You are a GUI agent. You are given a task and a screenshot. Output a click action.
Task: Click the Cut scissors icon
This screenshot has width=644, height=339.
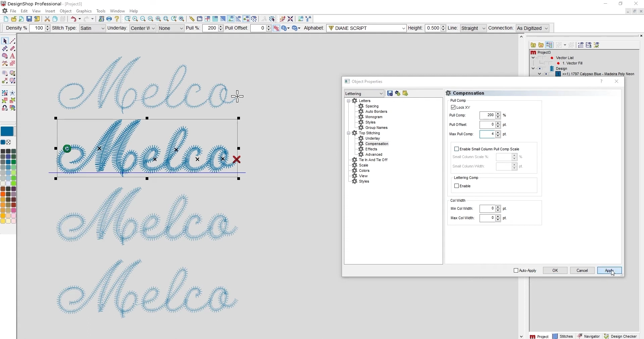point(47,19)
